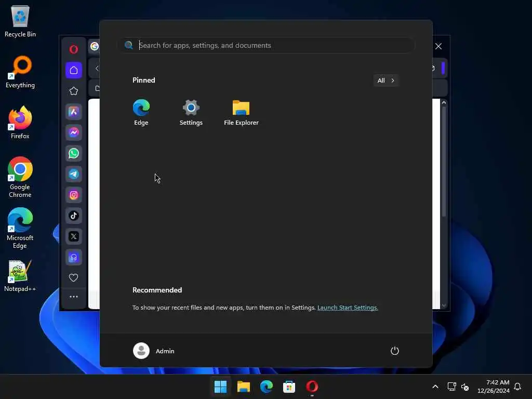Open Opera sidebar three-dot setup menu
The height and width of the screenshot is (399, 532).
(74, 297)
